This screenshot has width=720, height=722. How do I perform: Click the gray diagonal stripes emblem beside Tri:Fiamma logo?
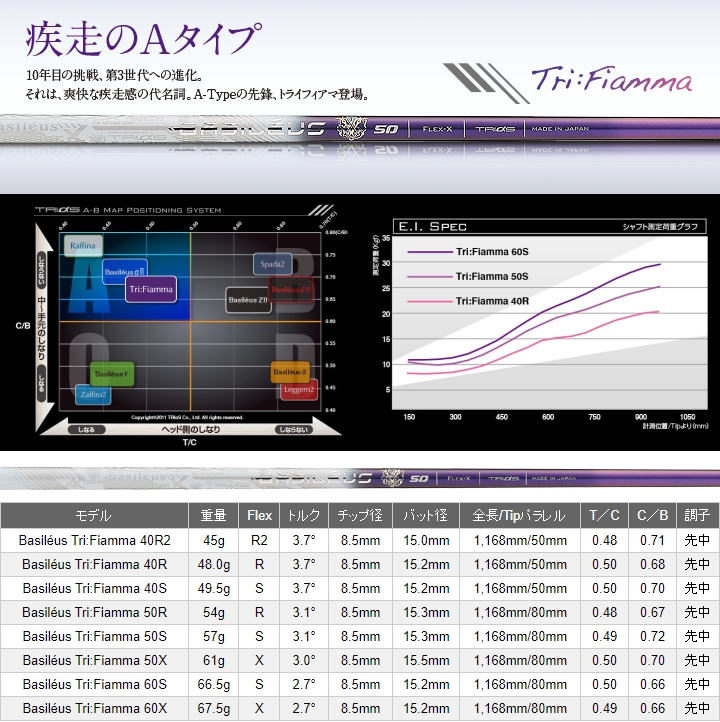point(486,83)
